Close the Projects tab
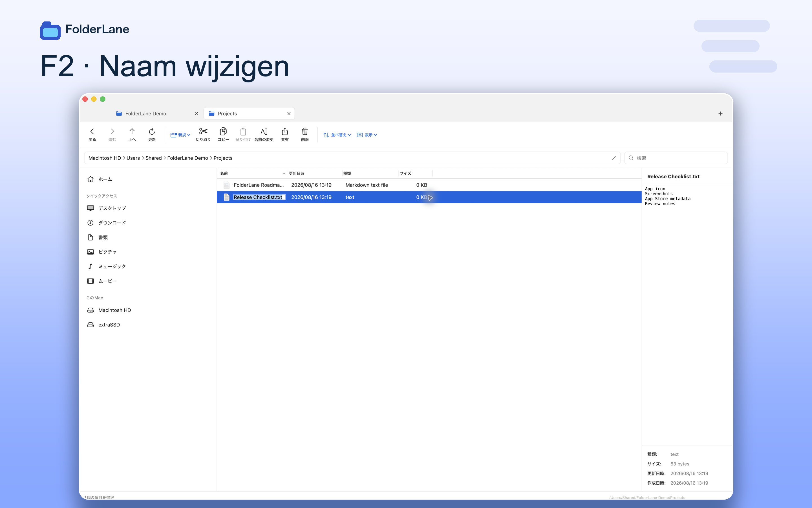Image resolution: width=812 pixels, height=508 pixels. click(x=289, y=113)
